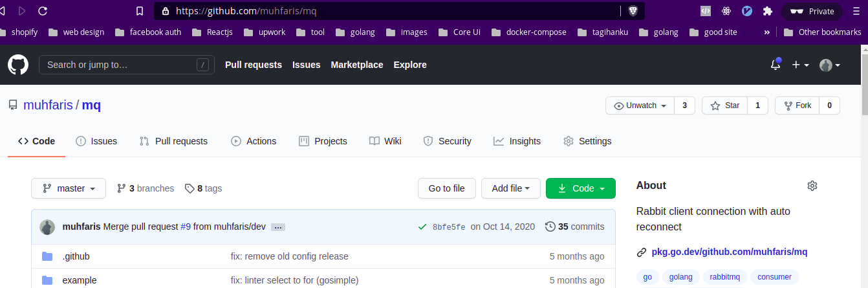Open the Security tab
This screenshot has width=868, height=288.
447,141
